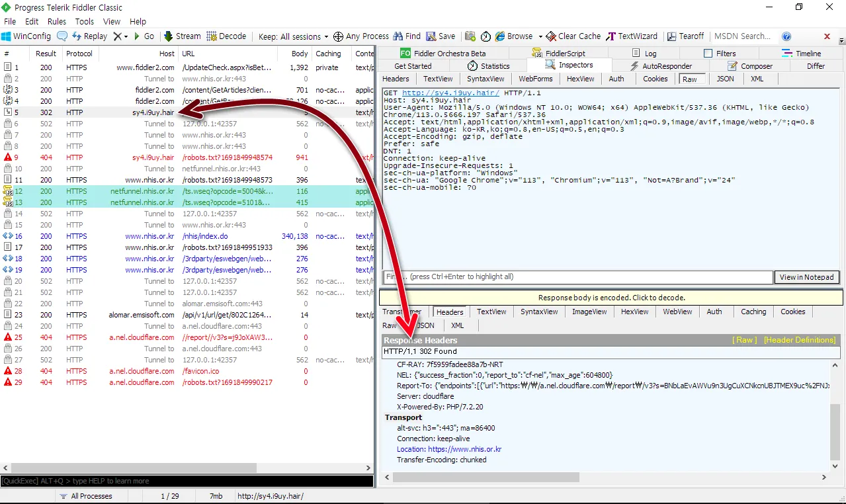846x504 pixels.
Task: Click the error icon of session 28
Action: (8, 371)
